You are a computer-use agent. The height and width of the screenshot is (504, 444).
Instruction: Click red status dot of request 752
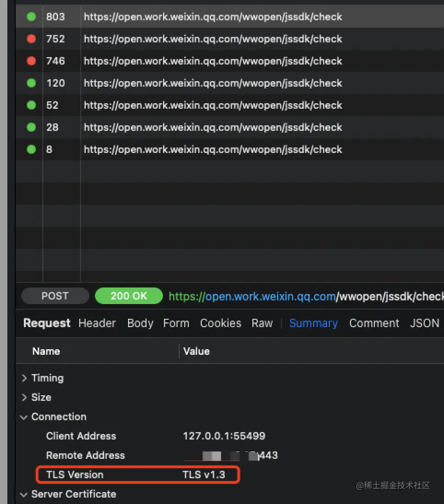click(x=31, y=39)
